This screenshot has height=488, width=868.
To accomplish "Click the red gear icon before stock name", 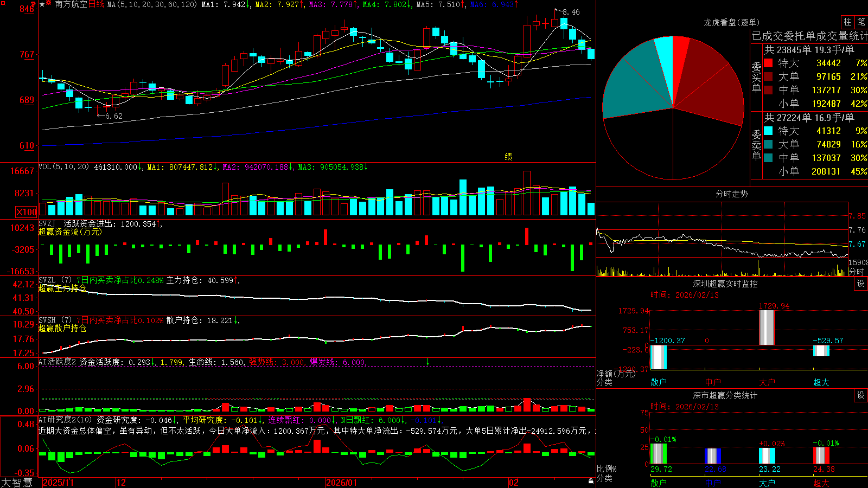I will coord(48,3).
